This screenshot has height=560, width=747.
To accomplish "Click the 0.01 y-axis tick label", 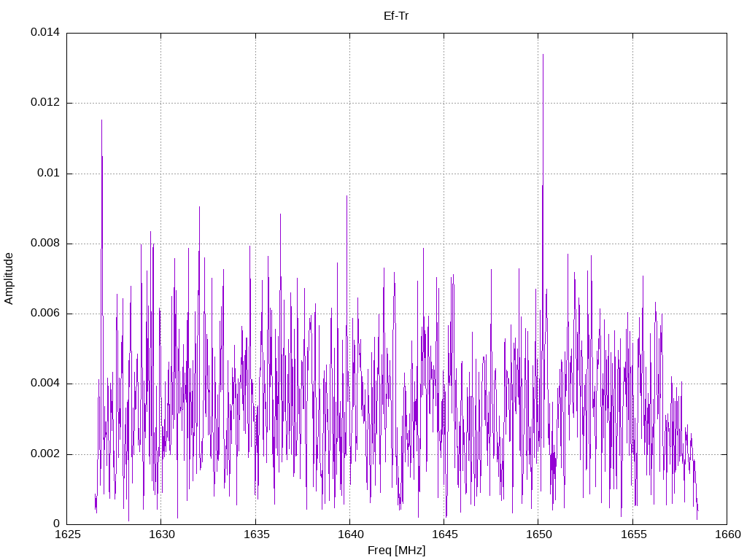I will pyautogui.click(x=49, y=173).
